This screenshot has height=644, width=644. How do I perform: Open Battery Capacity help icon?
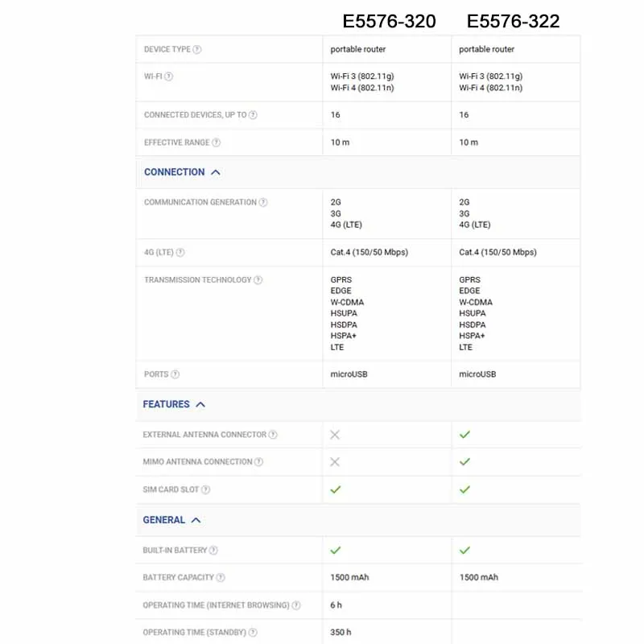[x=221, y=578]
